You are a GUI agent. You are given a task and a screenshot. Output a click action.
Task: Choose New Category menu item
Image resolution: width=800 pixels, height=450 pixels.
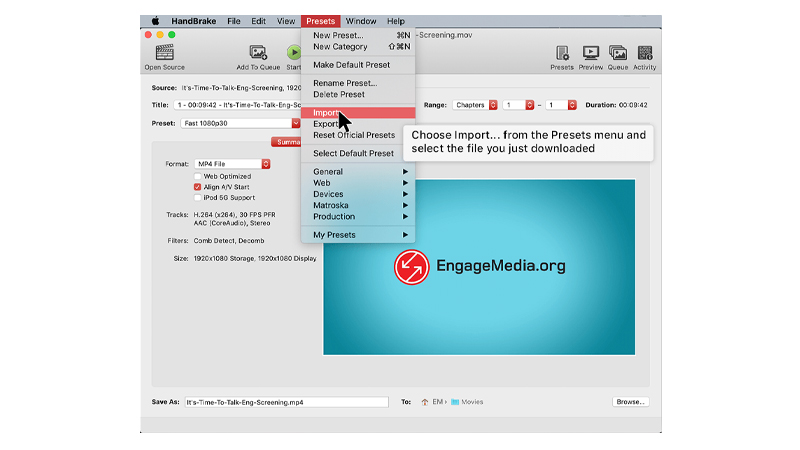click(358, 47)
